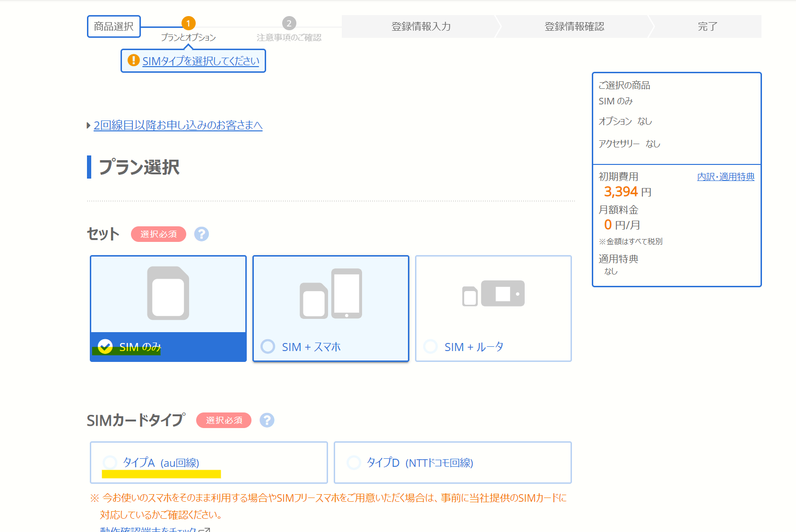Click step 1 circle プランとオプション
The width and height of the screenshot is (796, 532).
click(188, 23)
